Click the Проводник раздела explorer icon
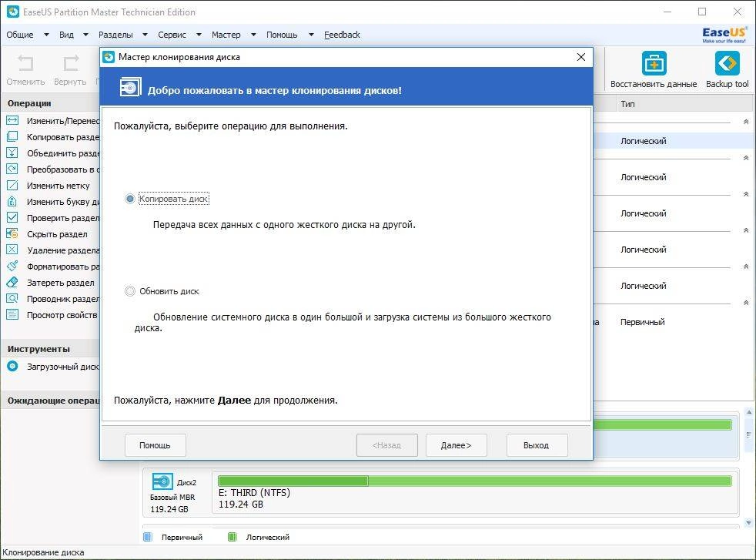 [x=12, y=298]
